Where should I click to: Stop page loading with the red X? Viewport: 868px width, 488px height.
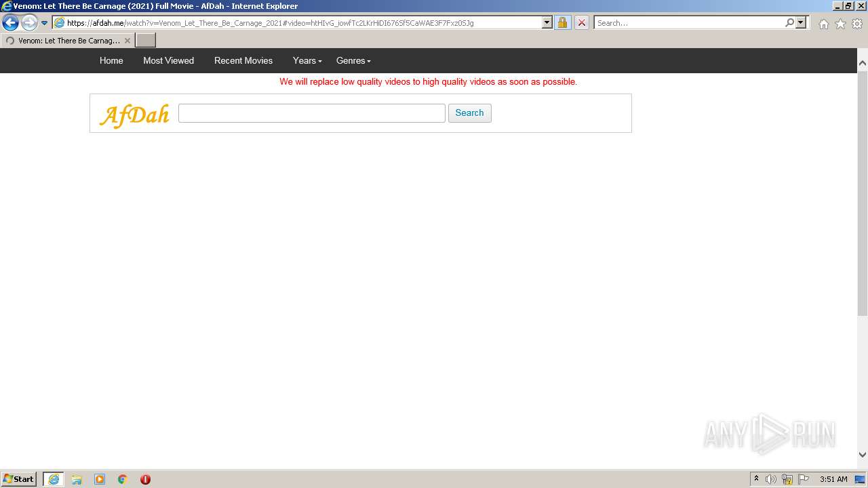[x=582, y=23]
